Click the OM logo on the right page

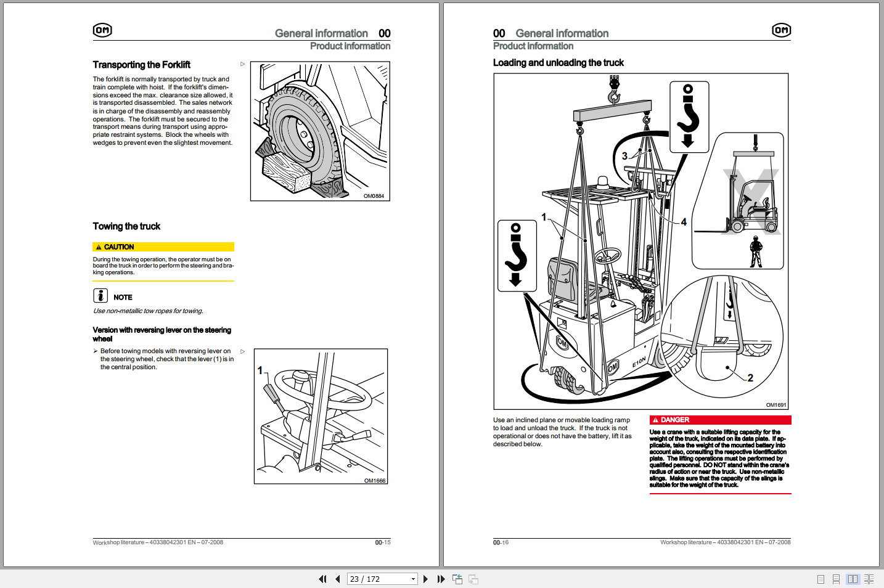pos(781,30)
